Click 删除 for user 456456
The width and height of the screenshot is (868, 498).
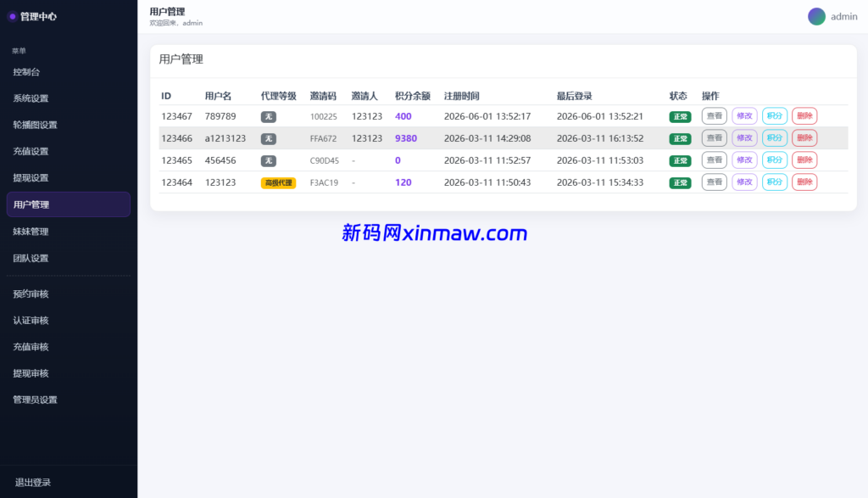click(x=804, y=160)
